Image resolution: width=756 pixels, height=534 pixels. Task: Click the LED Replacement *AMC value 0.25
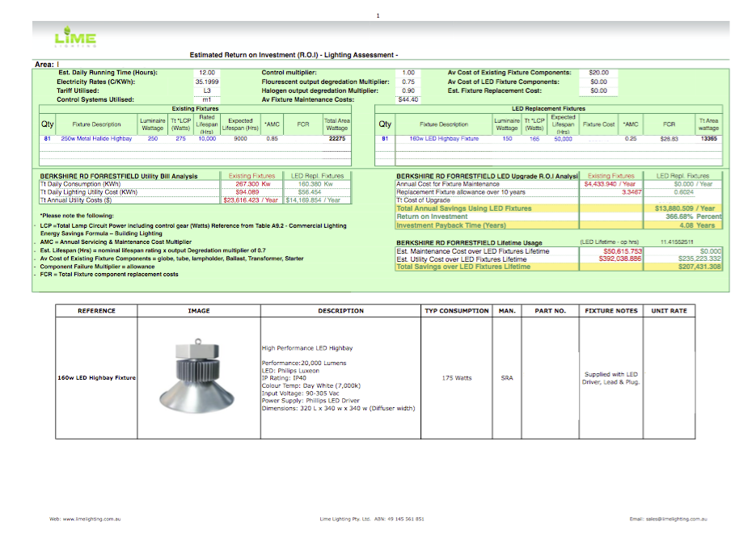coord(631,139)
